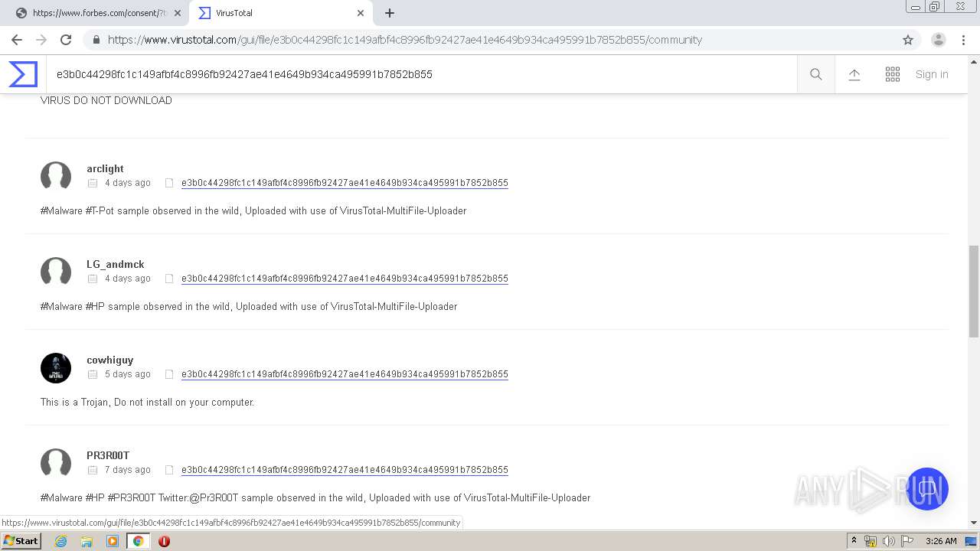980x551 pixels.
Task: Go back to the previous page
Action: [17, 40]
